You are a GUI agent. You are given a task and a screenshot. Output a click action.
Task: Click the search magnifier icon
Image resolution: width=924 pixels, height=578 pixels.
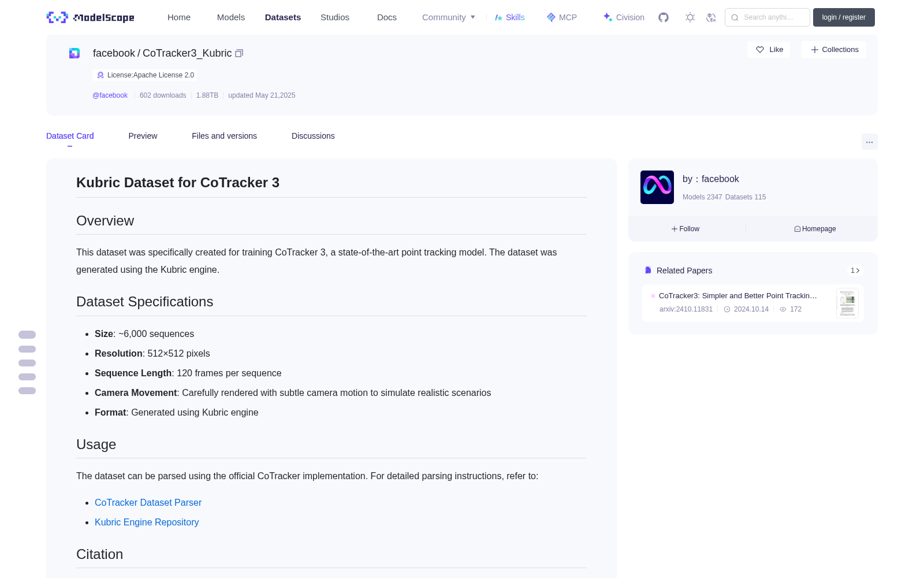[x=735, y=17]
